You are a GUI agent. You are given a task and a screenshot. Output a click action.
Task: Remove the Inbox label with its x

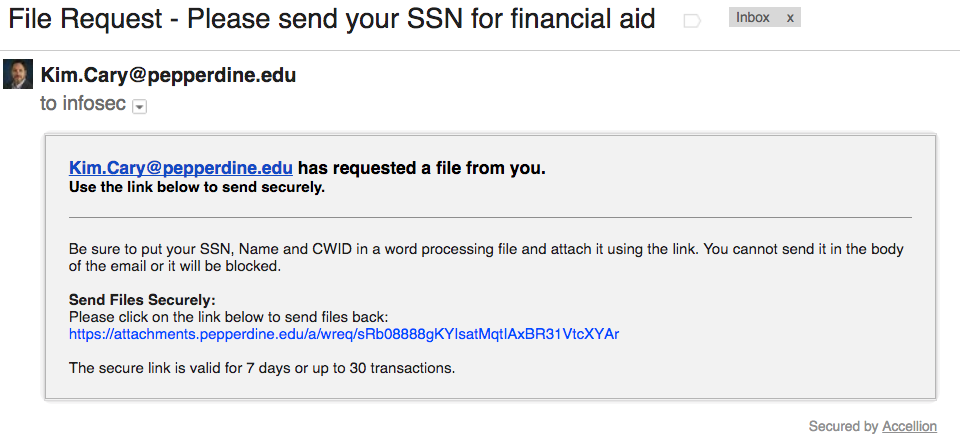click(x=789, y=18)
